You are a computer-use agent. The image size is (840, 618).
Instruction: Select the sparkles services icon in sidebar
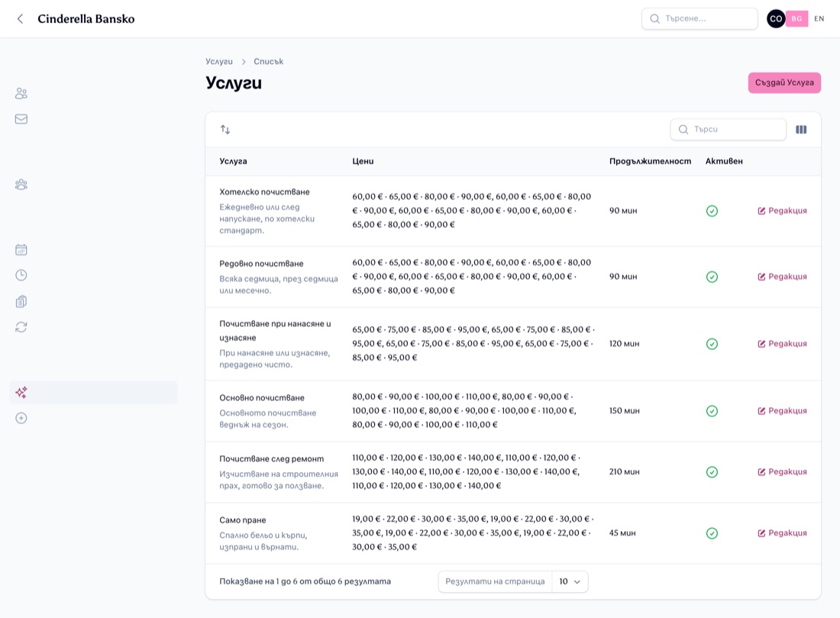click(x=21, y=393)
